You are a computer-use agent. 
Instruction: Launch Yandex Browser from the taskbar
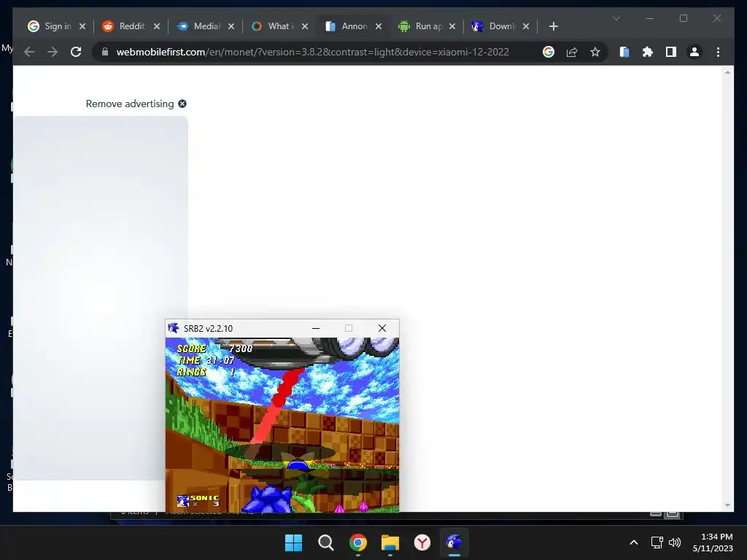tap(422, 542)
